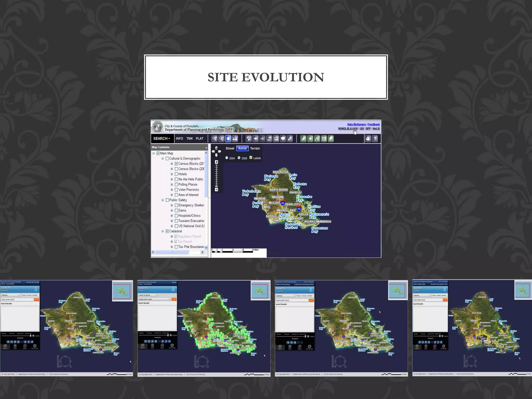Viewport: 532px width, 399px height.
Task: Collapse Cultural & Demographic group
Action: tap(163, 158)
